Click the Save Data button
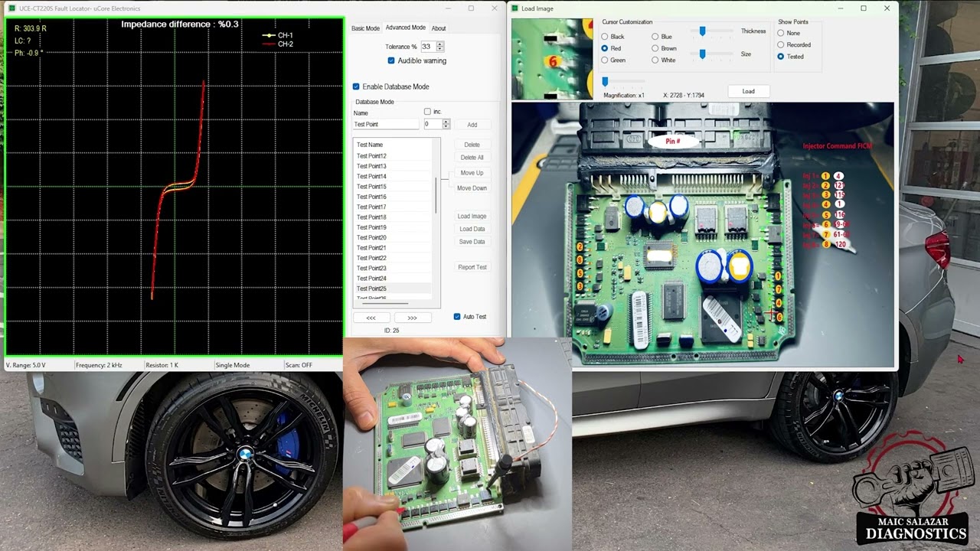Screen dimensions: 980x551 click(x=472, y=242)
